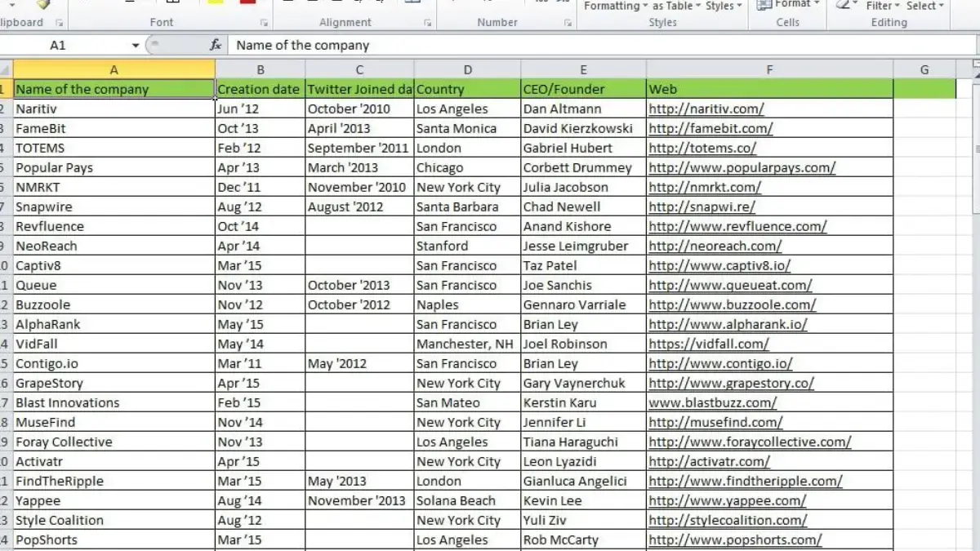Select the cell containing 'Foray Collective'
Screen dimensions: 980x551
(114, 442)
